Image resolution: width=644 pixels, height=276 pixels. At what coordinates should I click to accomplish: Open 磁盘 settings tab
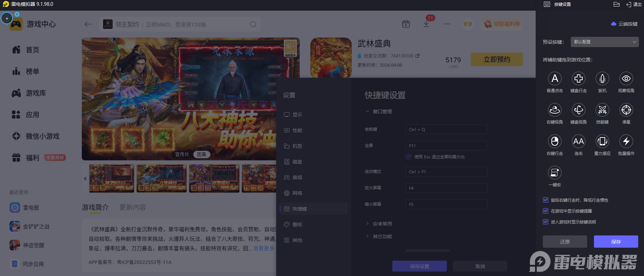(314, 162)
